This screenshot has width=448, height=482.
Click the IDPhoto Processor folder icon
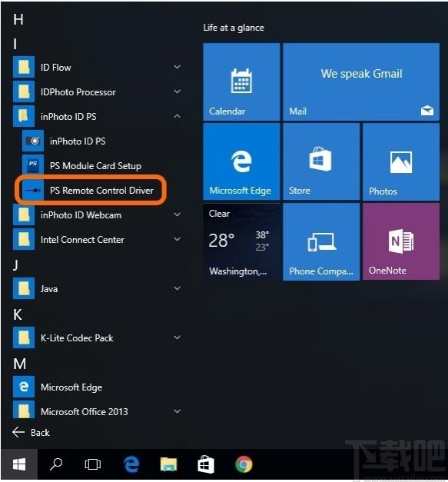[24, 92]
